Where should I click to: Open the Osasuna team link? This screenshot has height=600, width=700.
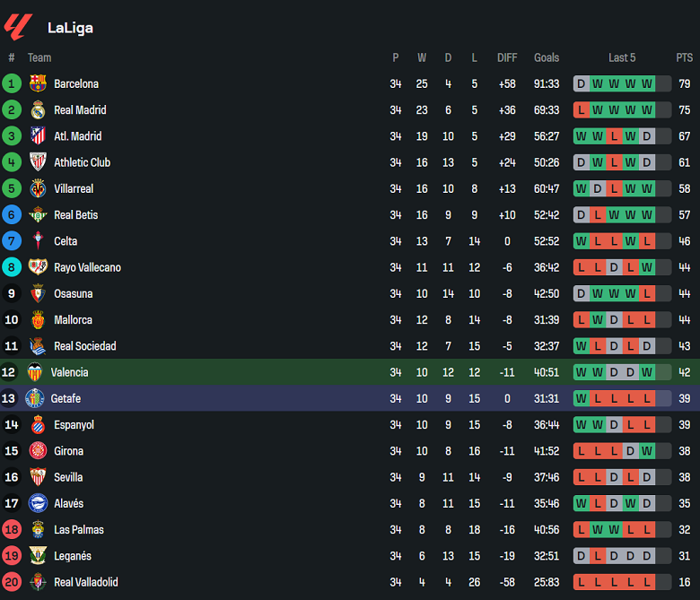[x=73, y=293]
